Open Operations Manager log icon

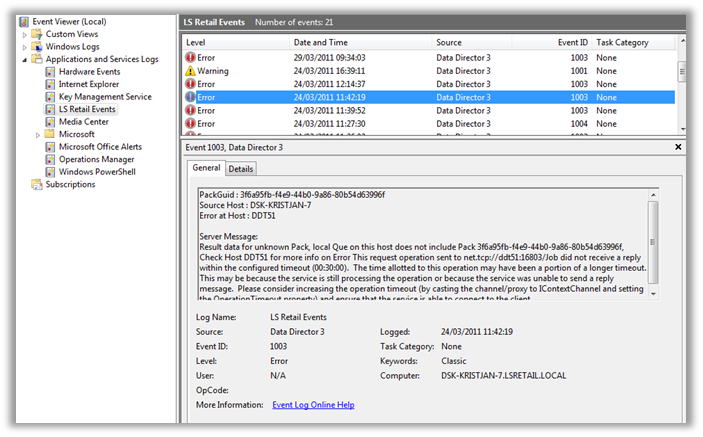50,159
